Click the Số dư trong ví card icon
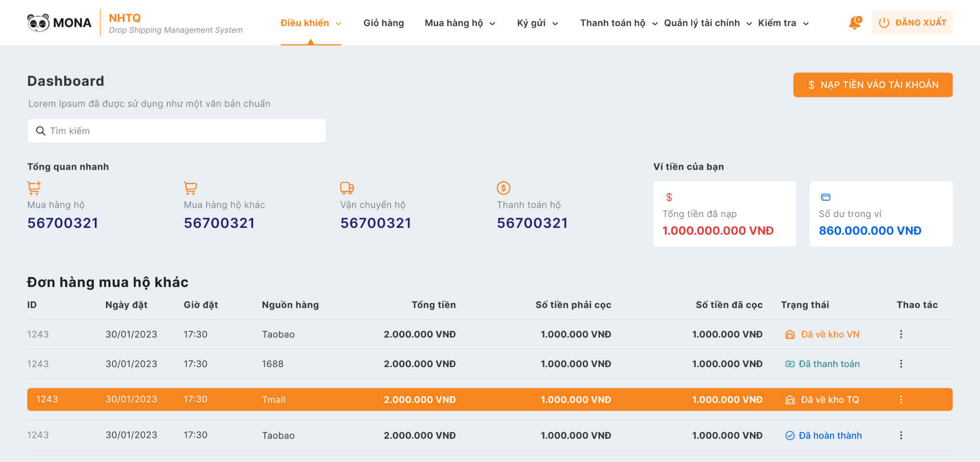Viewport: 980px width, 462px height. (825, 197)
